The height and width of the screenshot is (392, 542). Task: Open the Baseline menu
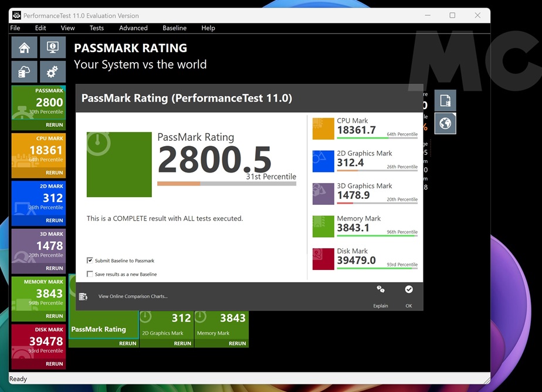click(x=174, y=28)
